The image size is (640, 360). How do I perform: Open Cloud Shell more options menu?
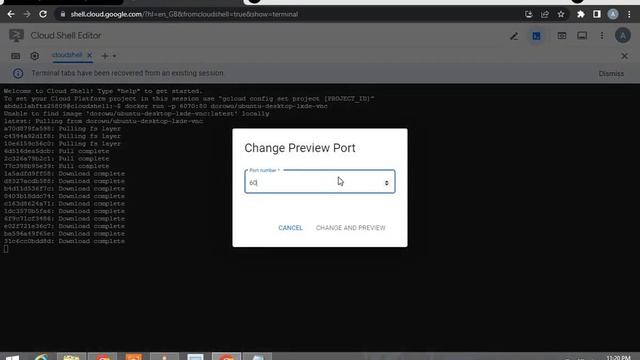click(x=602, y=36)
